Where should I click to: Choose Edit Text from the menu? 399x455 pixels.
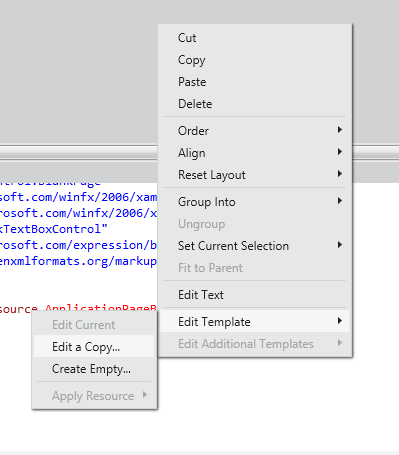click(255, 295)
